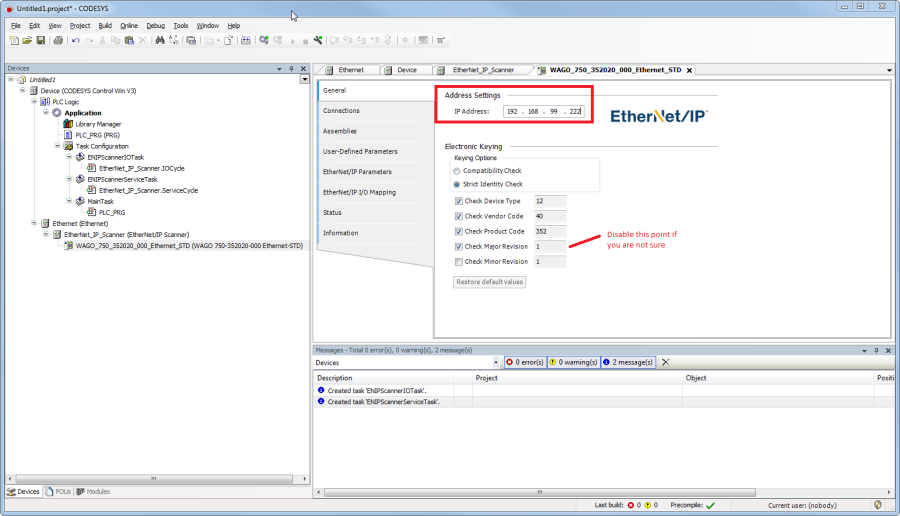Open the Devices message category dropdown
This screenshot has width=900, height=516.
pyautogui.click(x=496, y=362)
